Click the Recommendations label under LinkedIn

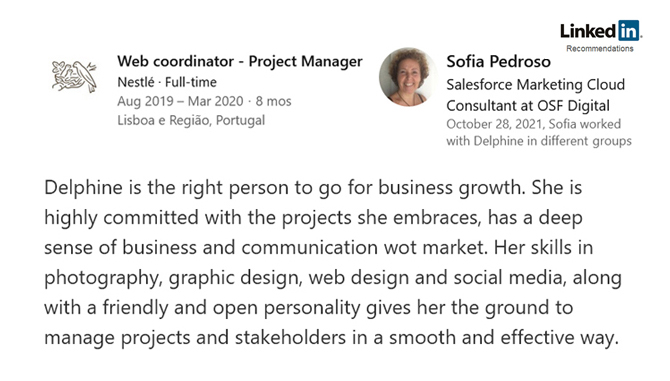[599, 49]
